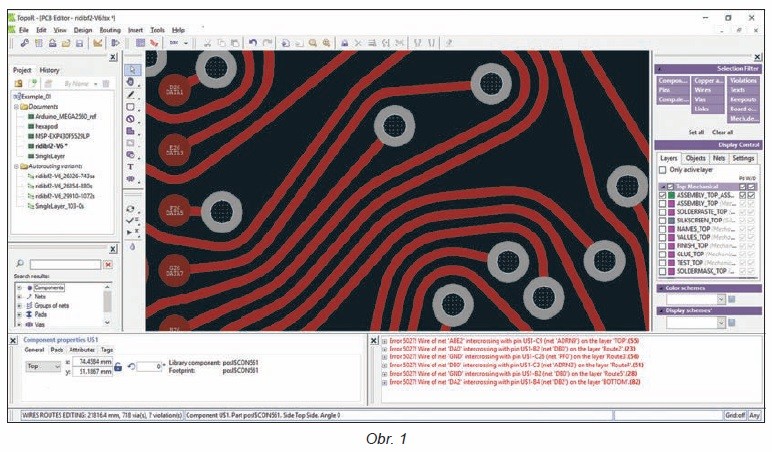Click the TEST_TOP magenta color swatch
The height and width of the screenshot is (452, 772).
(x=671, y=263)
